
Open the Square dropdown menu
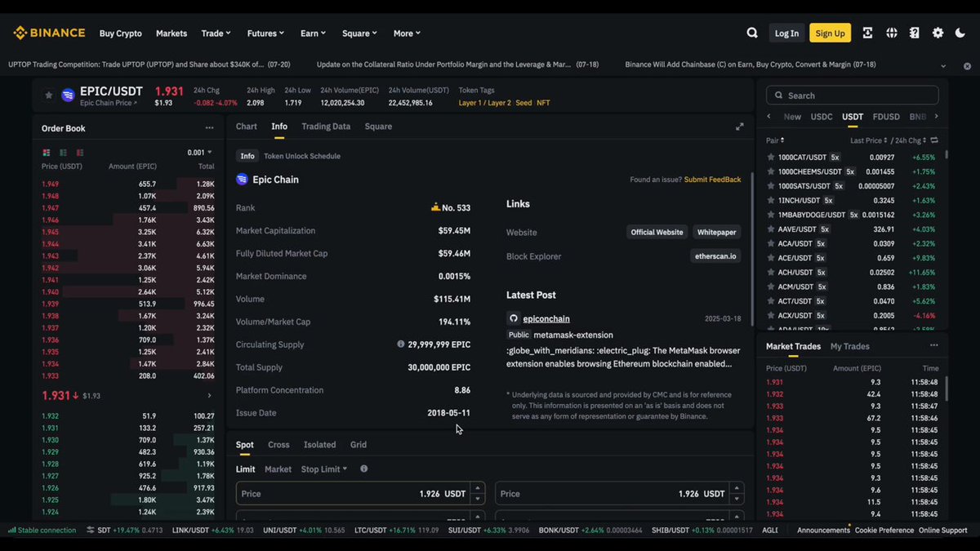pyautogui.click(x=359, y=33)
